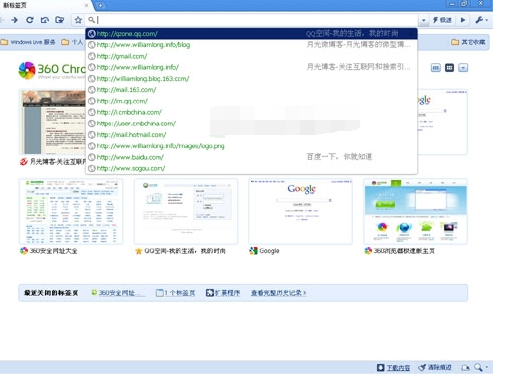507x374 pixels.
Task: Choose http://www.williamlong.info/ suggestion
Action: coord(251,67)
